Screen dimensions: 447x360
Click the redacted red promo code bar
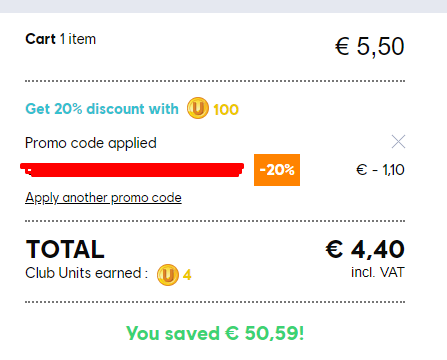click(x=132, y=170)
